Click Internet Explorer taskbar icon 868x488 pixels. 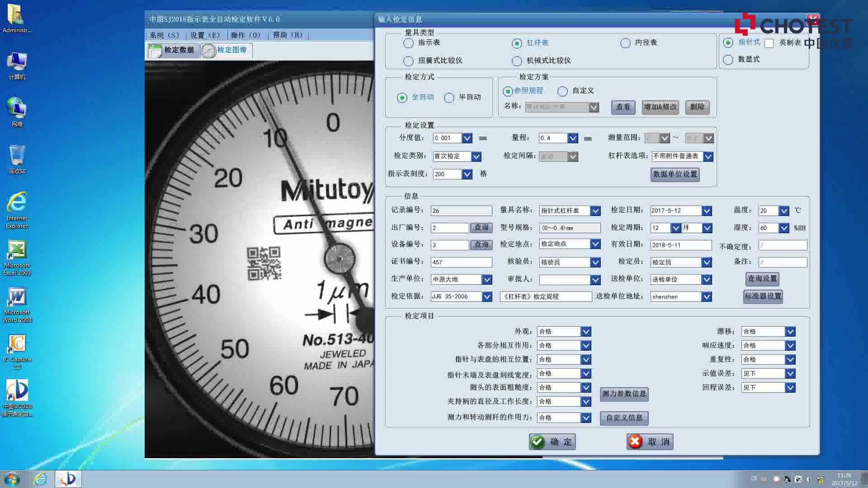point(41,479)
